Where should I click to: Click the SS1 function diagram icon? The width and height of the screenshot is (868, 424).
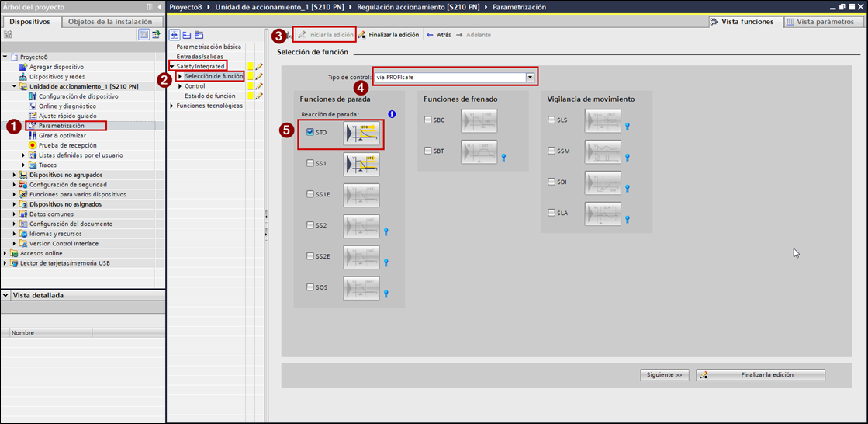click(361, 165)
